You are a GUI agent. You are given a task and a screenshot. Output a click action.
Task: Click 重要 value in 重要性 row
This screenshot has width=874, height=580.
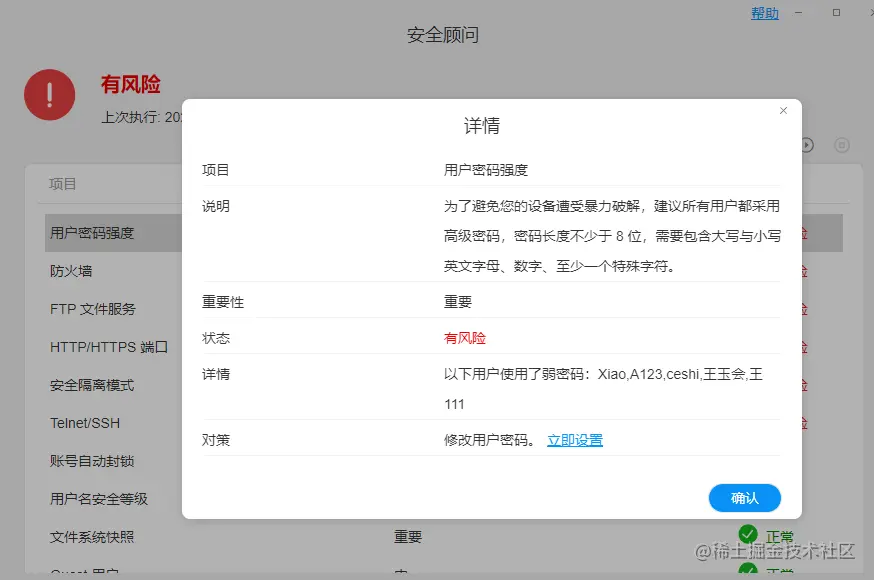click(458, 302)
